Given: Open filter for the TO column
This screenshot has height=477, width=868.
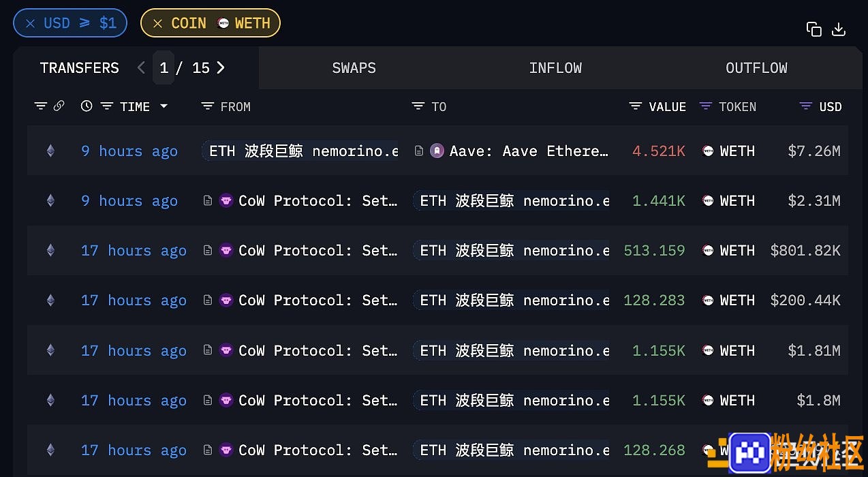Looking at the screenshot, I should point(418,106).
